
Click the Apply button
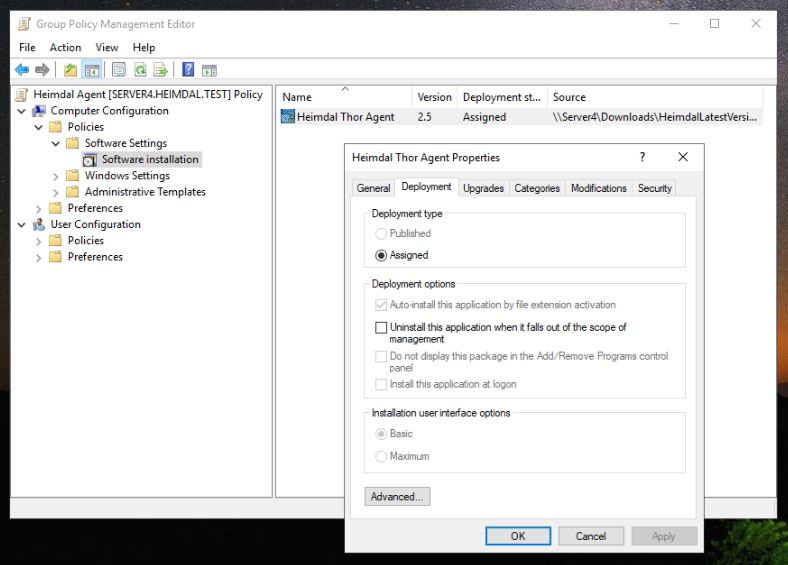pyautogui.click(x=664, y=536)
